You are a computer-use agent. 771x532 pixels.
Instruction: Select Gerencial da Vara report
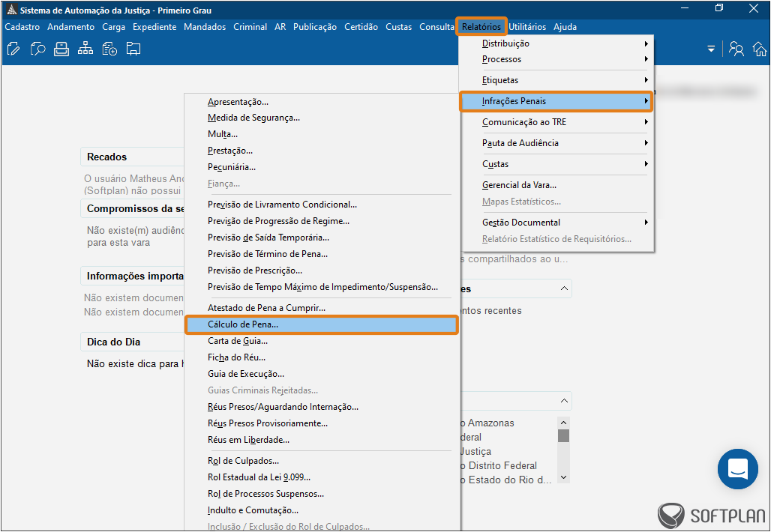(556, 185)
